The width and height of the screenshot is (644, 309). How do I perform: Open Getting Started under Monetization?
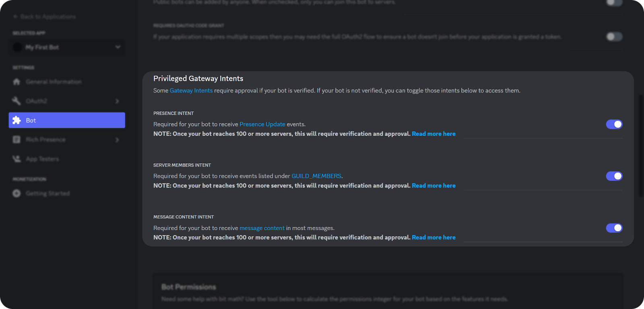coord(67,194)
